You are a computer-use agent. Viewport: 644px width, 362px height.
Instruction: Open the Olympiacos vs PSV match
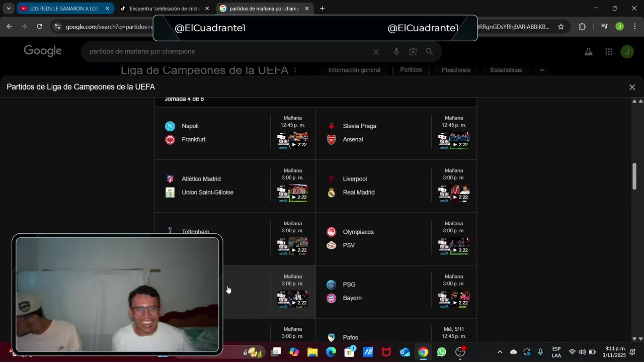coord(396,239)
